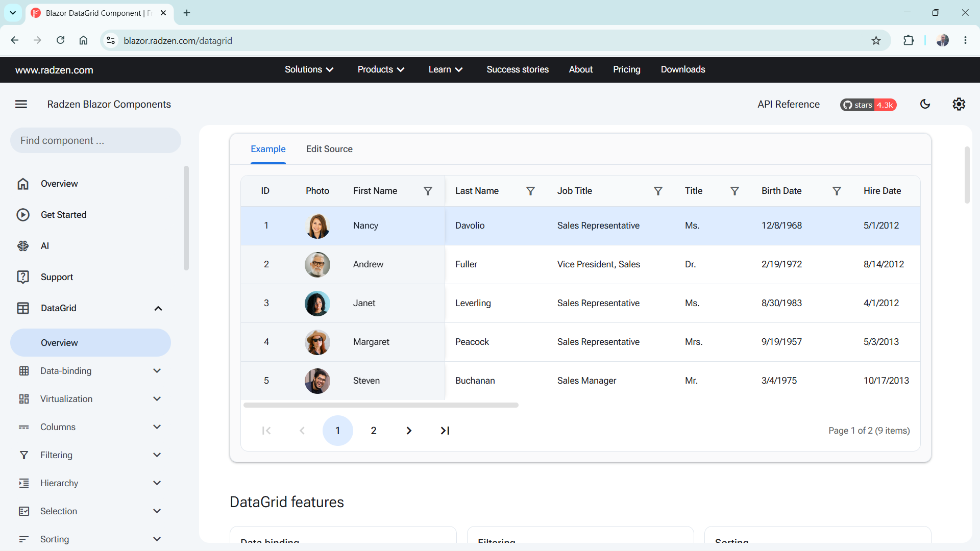Image resolution: width=980 pixels, height=551 pixels.
Task: Expand the Filtering section
Action: 157,455
